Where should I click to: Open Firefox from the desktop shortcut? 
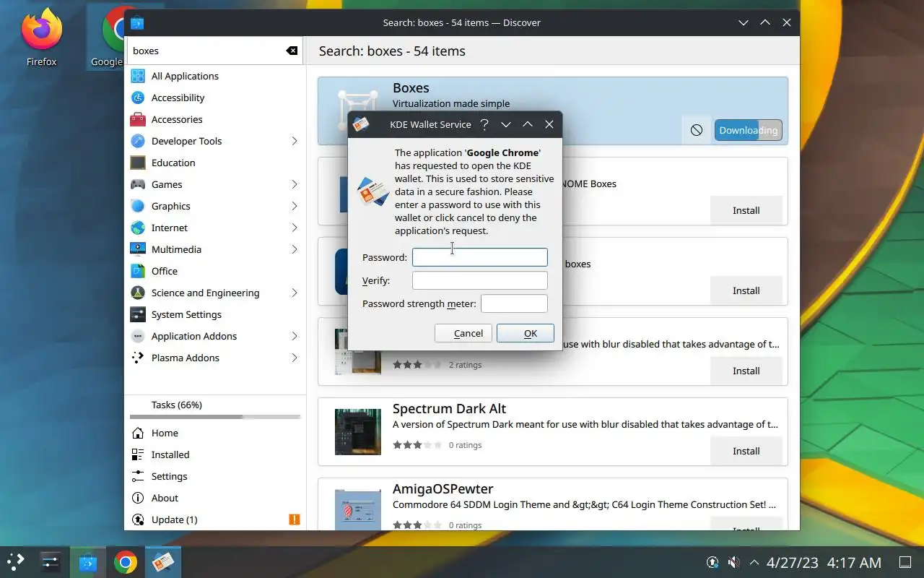pos(41,38)
